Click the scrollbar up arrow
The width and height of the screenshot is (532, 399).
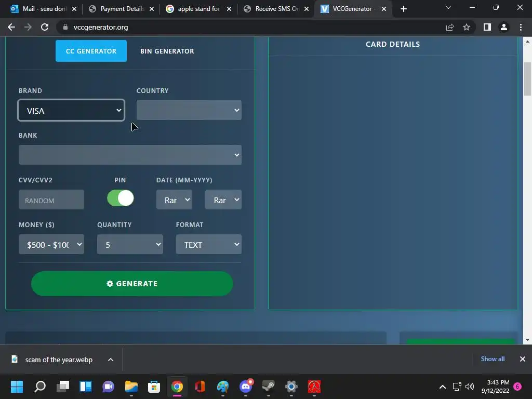click(x=527, y=42)
